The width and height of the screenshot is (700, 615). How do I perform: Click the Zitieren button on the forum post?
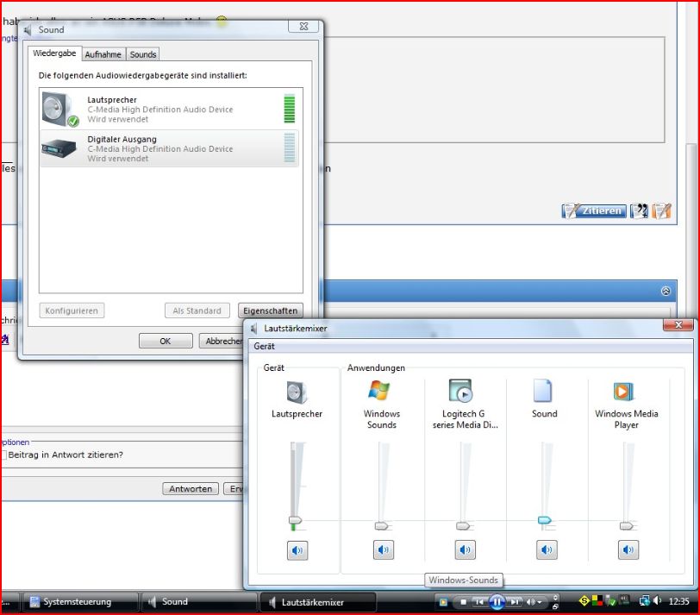594,210
